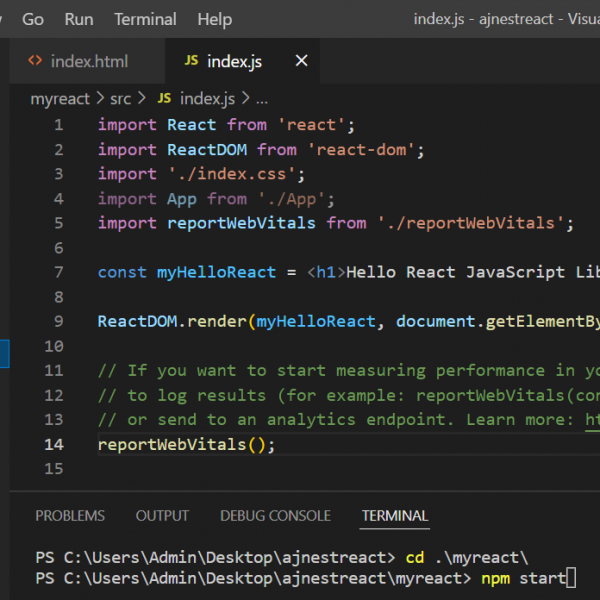Open the index.js breadcrumb symbol list

[206, 98]
